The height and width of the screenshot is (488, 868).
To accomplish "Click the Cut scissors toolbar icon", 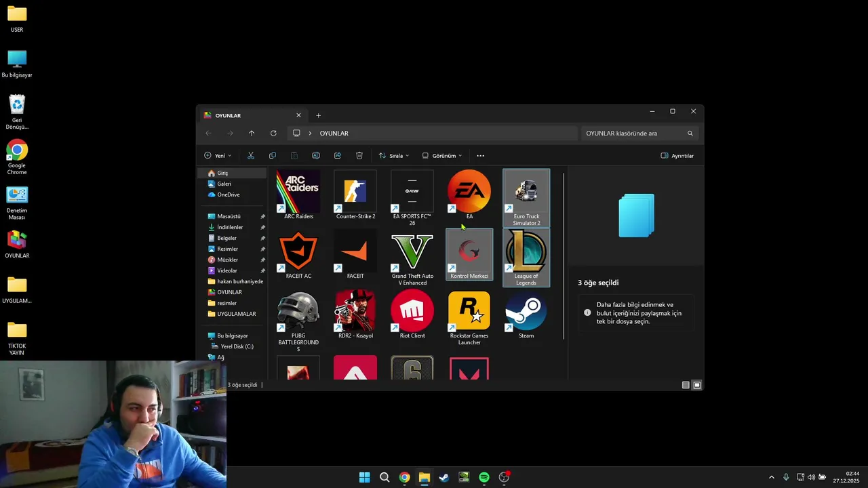I will coord(251,155).
